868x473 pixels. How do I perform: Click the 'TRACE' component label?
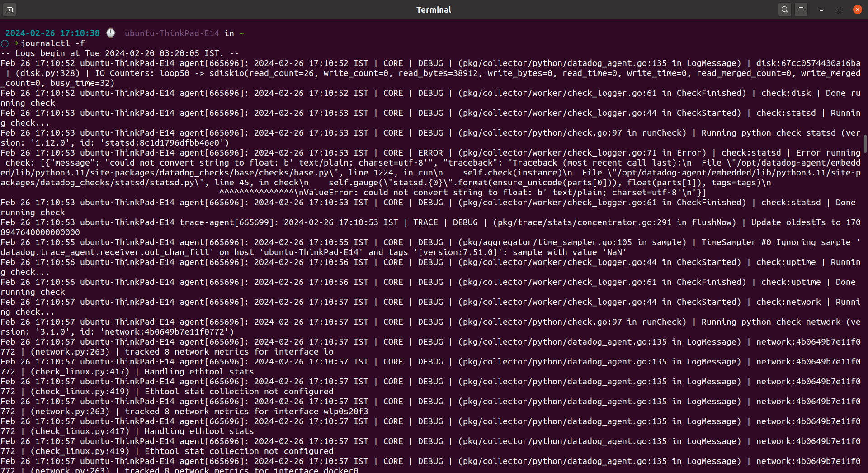click(x=425, y=222)
